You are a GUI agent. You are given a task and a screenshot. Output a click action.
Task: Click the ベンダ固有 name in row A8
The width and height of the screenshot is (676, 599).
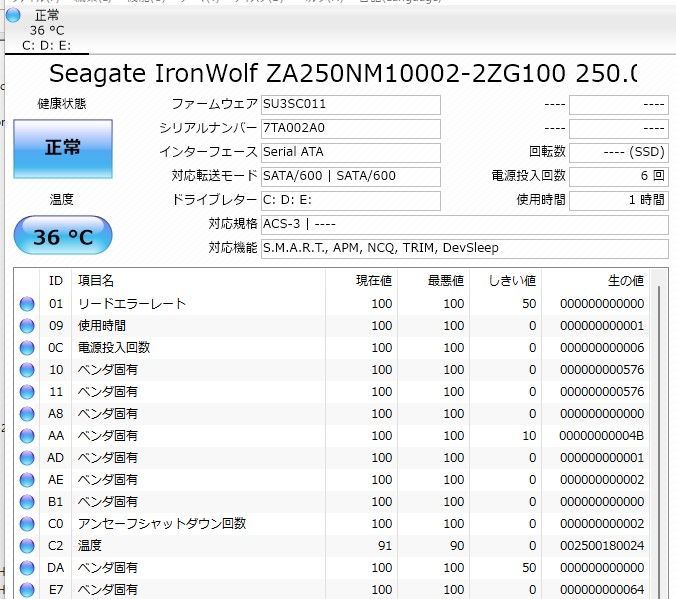point(108,414)
